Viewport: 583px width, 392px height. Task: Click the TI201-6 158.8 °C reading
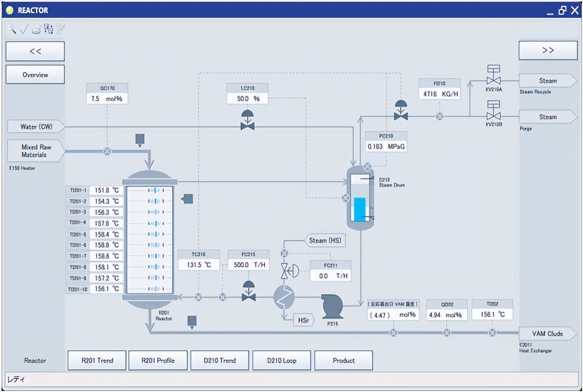(106, 245)
